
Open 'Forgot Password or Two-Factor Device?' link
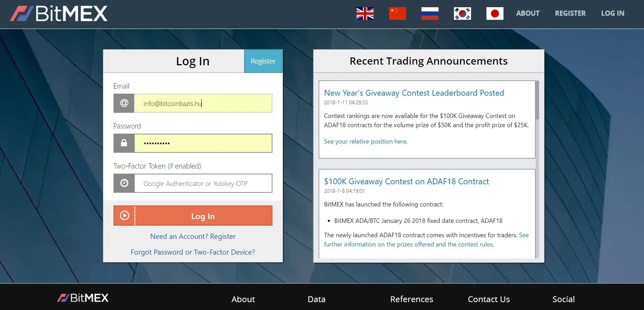193,252
